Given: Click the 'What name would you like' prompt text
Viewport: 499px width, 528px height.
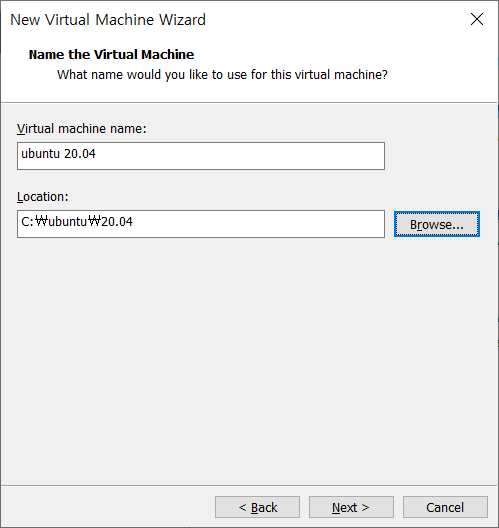Looking at the screenshot, I should 222,75.
